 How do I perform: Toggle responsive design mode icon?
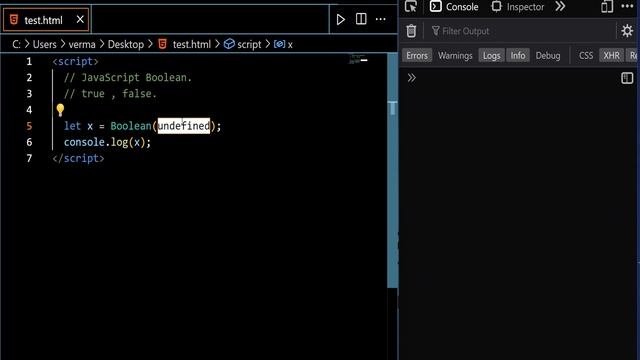point(607,7)
